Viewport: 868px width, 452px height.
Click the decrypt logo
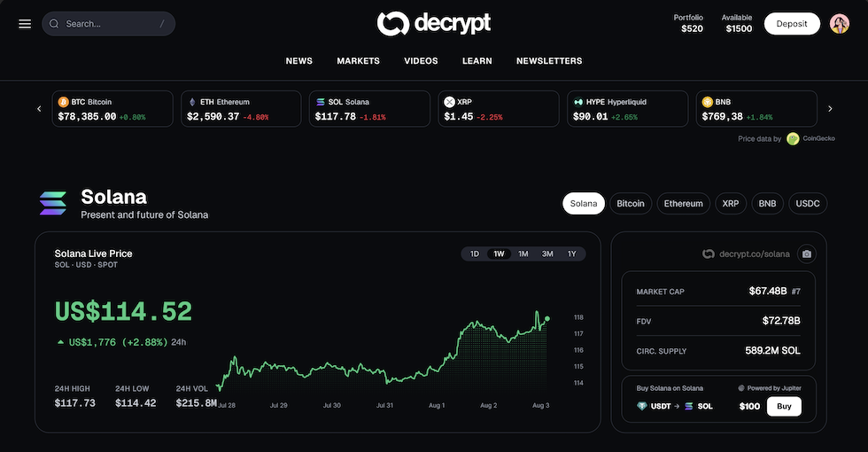[x=433, y=23]
